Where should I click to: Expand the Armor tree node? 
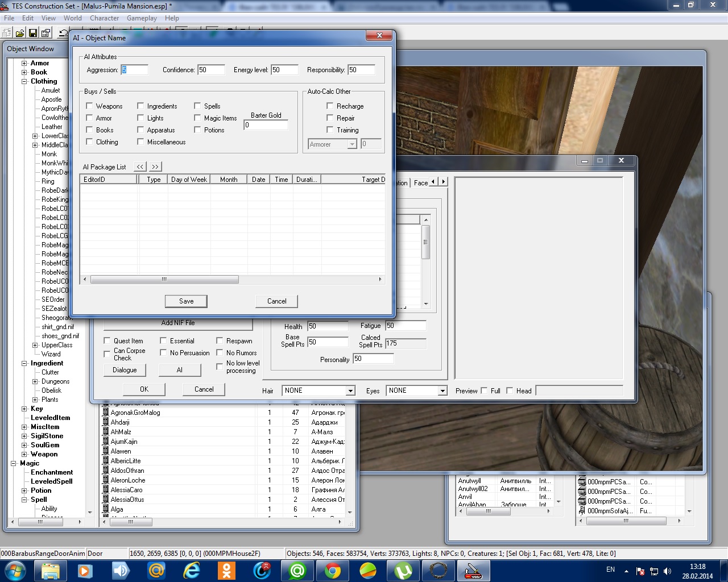click(24, 63)
